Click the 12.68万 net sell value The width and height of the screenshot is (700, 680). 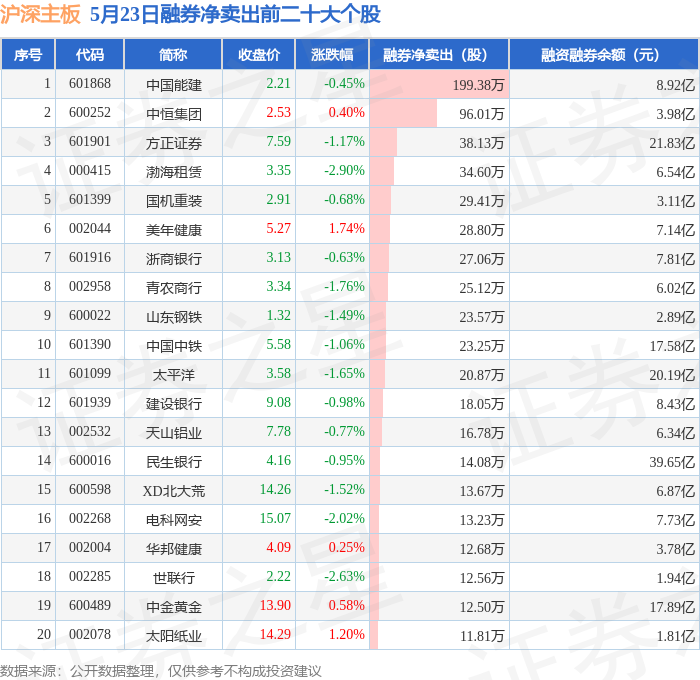(x=482, y=549)
